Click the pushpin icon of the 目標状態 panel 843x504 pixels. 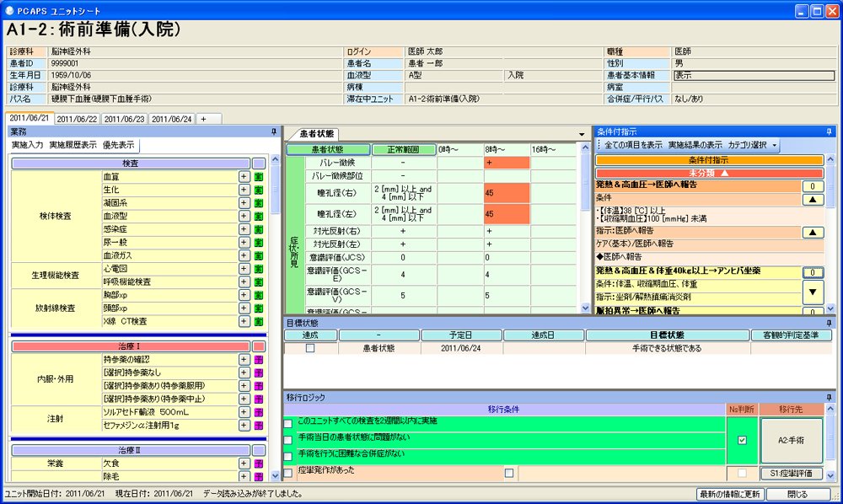tap(829, 323)
